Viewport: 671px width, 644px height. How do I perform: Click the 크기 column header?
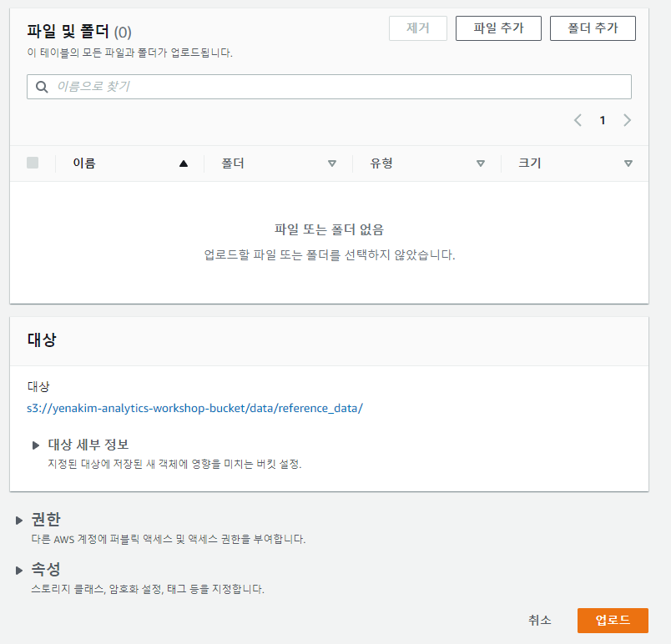tap(529, 163)
